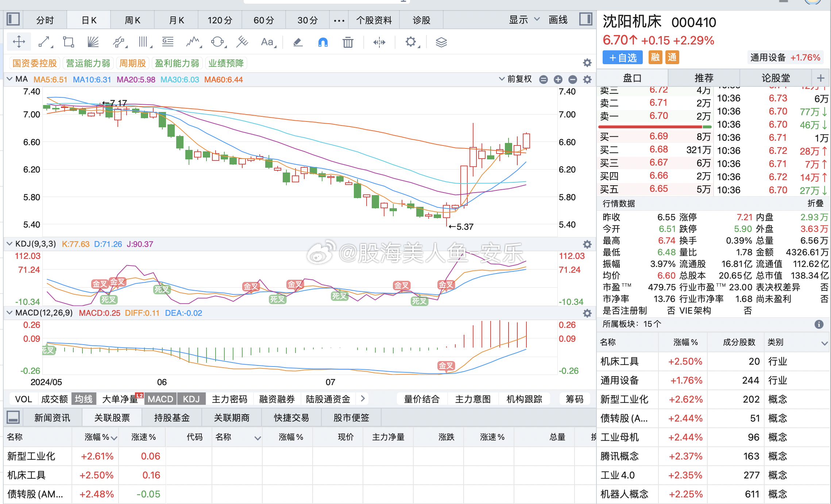Click the layers stack icon
This screenshot has height=504, width=831.
441,42
